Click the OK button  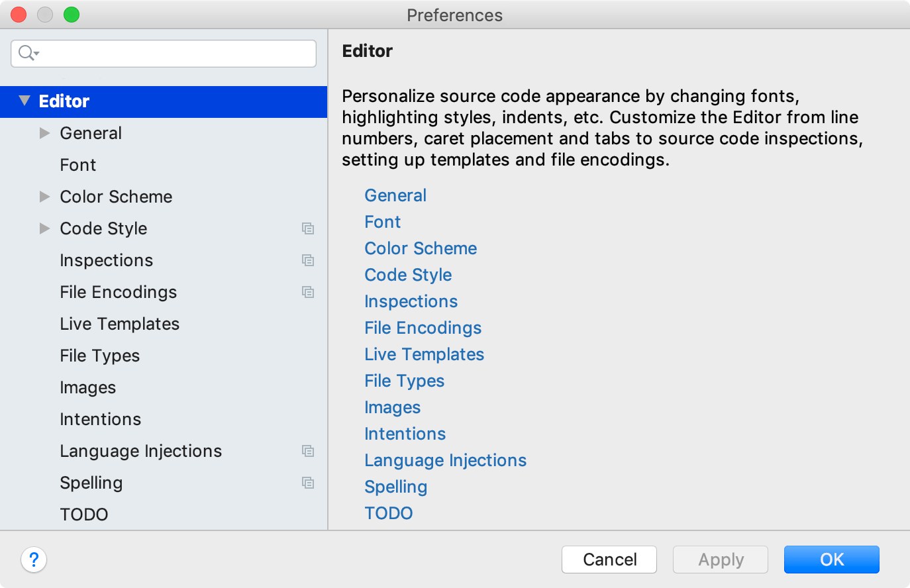click(831, 560)
